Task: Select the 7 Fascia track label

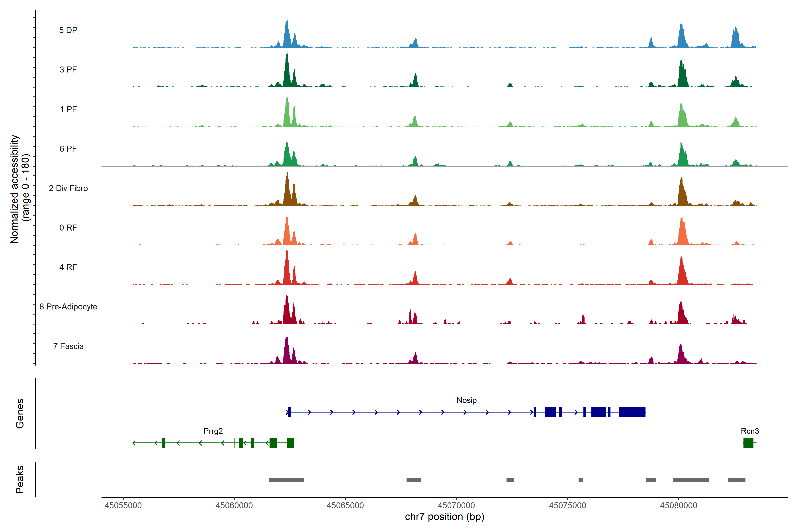Action: [x=68, y=346]
